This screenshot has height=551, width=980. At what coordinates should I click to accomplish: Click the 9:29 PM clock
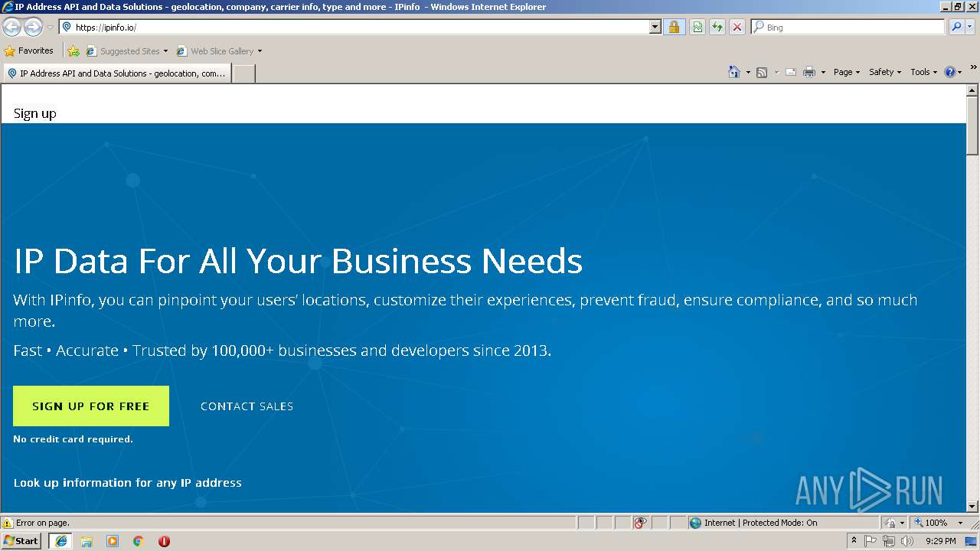pyautogui.click(x=941, y=541)
